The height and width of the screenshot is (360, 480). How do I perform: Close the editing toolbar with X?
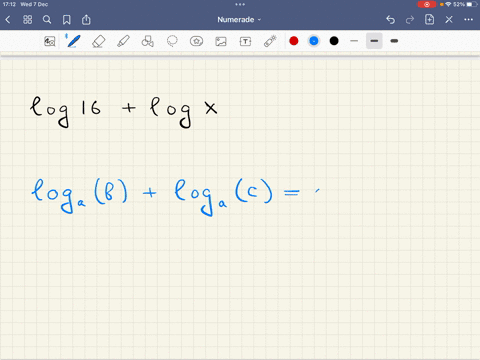(449, 20)
